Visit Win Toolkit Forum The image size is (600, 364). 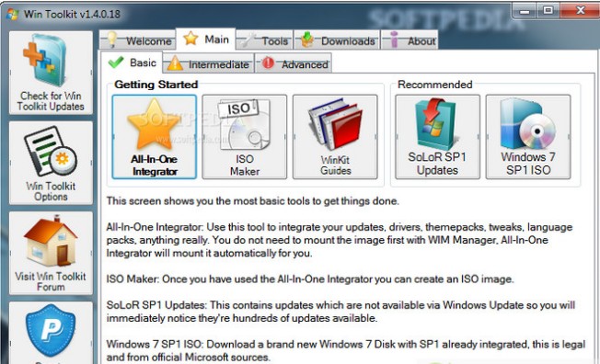[x=51, y=253]
